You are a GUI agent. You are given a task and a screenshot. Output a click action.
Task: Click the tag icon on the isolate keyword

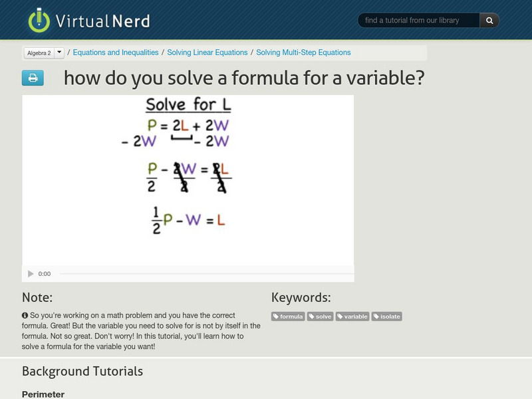(375, 317)
